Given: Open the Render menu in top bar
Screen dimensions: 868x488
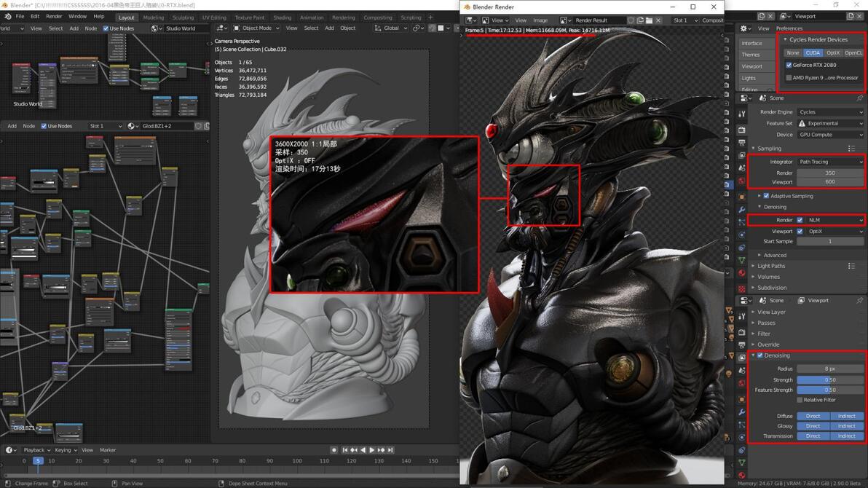Looking at the screenshot, I should 54,17.
